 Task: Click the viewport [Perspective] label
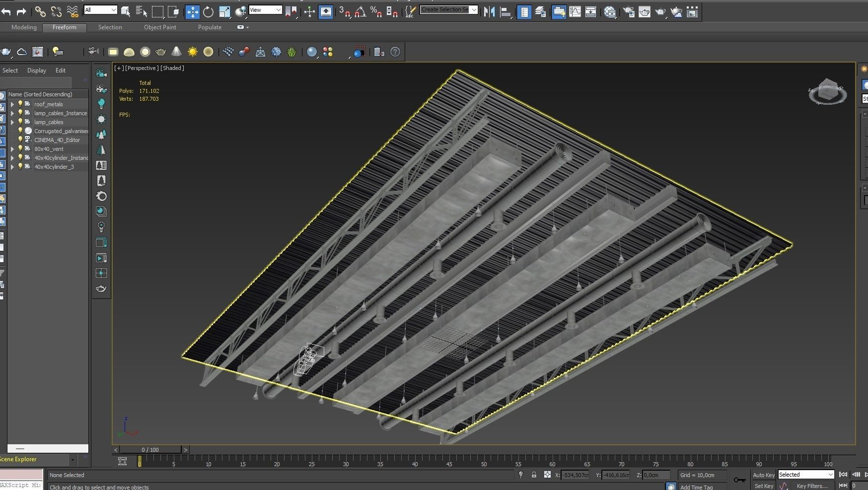tap(142, 68)
